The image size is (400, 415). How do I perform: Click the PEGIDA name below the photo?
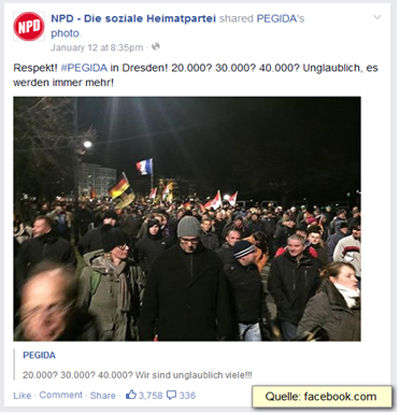pos(39,355)
